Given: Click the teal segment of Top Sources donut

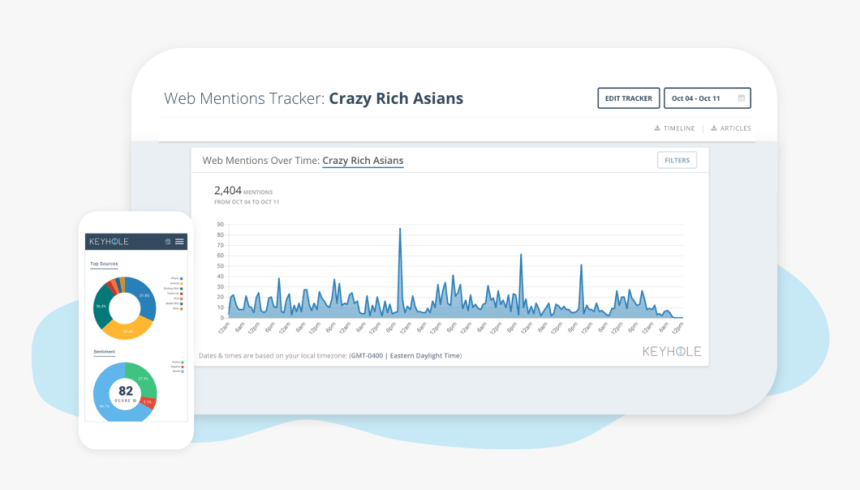Looking at the screenshot, I should tap(101, 305).
